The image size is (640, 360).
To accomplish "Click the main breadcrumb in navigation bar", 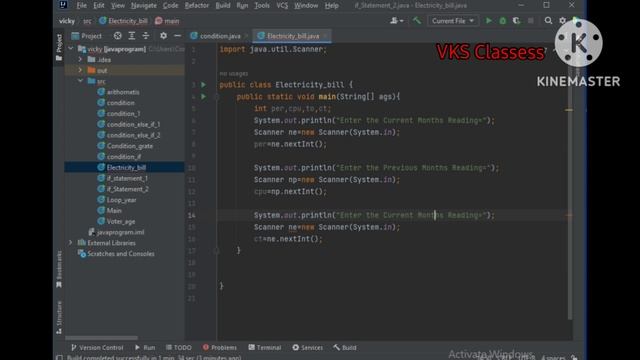I will click(x=167, y=21).
